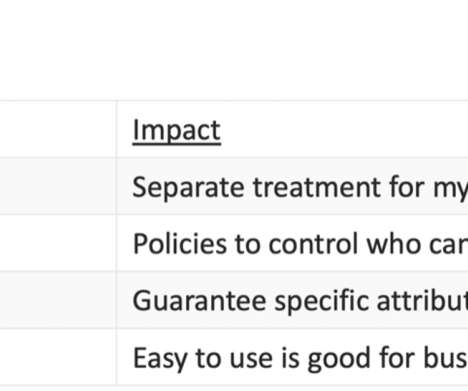This screenshot has height=391, width=468.
Task: Click the empty cell left of 'Guarantee specific'
Action: tap(58, 300)
